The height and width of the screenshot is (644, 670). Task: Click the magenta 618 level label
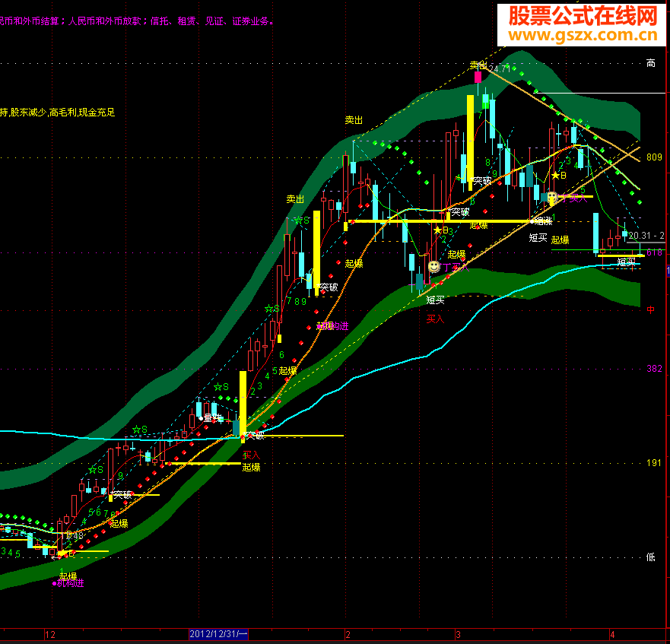654,252
